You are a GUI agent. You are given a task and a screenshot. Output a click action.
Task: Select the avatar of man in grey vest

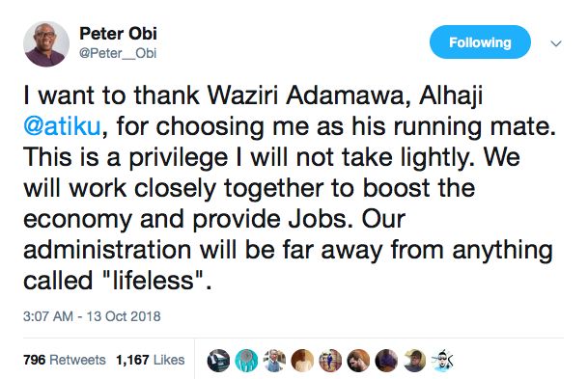coord(274,361)
